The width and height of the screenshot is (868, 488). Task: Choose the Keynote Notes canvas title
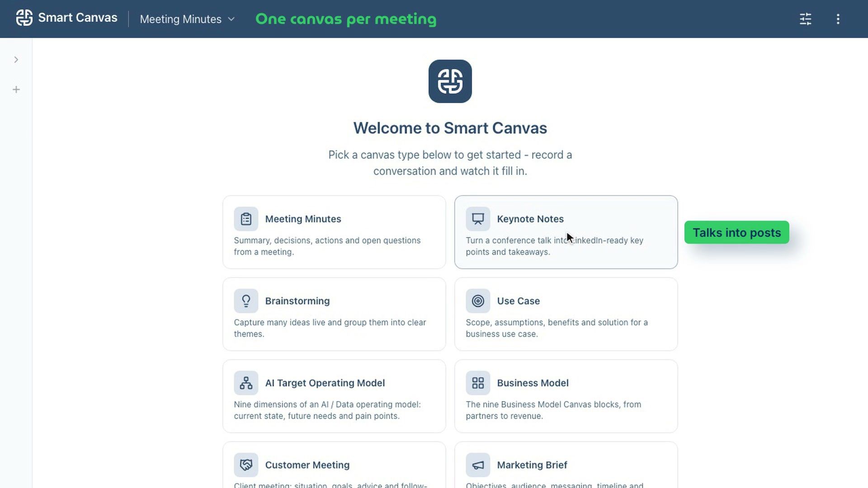click(x=530, y=219)
